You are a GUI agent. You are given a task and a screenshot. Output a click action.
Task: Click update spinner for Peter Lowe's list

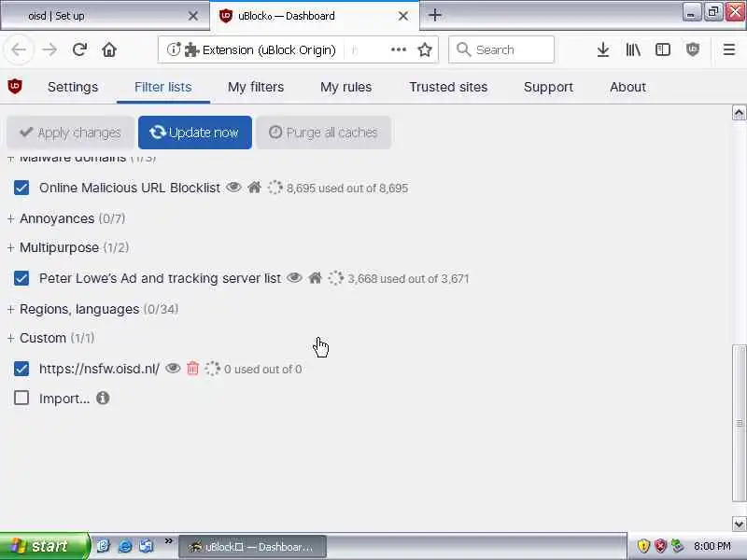(x=335, y=278)
